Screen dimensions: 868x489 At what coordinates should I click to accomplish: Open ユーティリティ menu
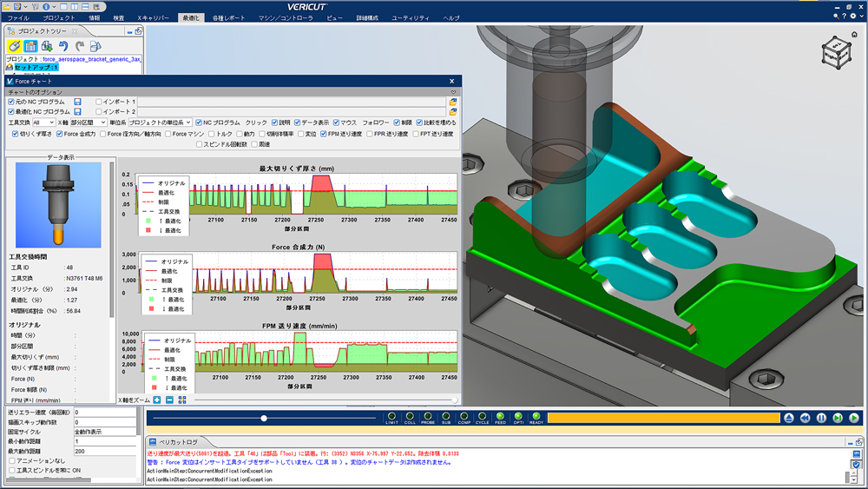tap(411, 17)
